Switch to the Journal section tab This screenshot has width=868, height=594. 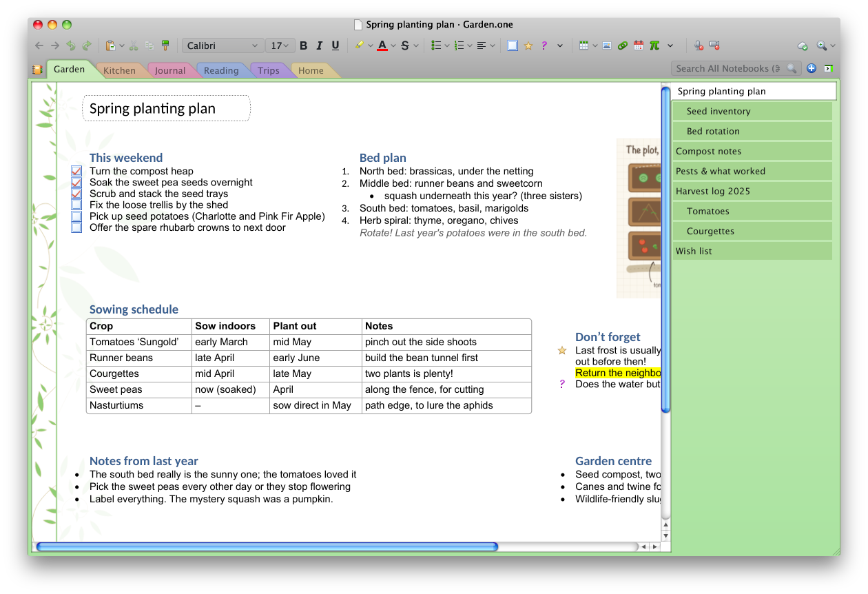(x=170, y=70)
